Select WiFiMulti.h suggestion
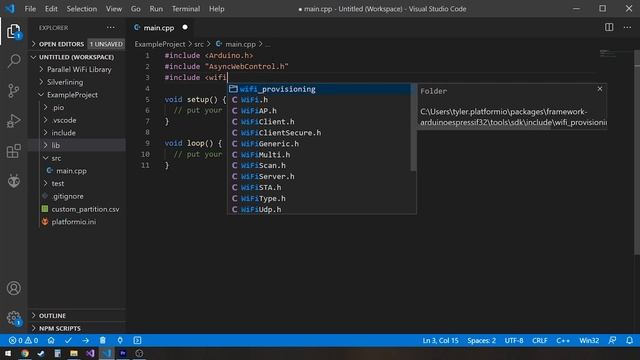 [319, 155]
